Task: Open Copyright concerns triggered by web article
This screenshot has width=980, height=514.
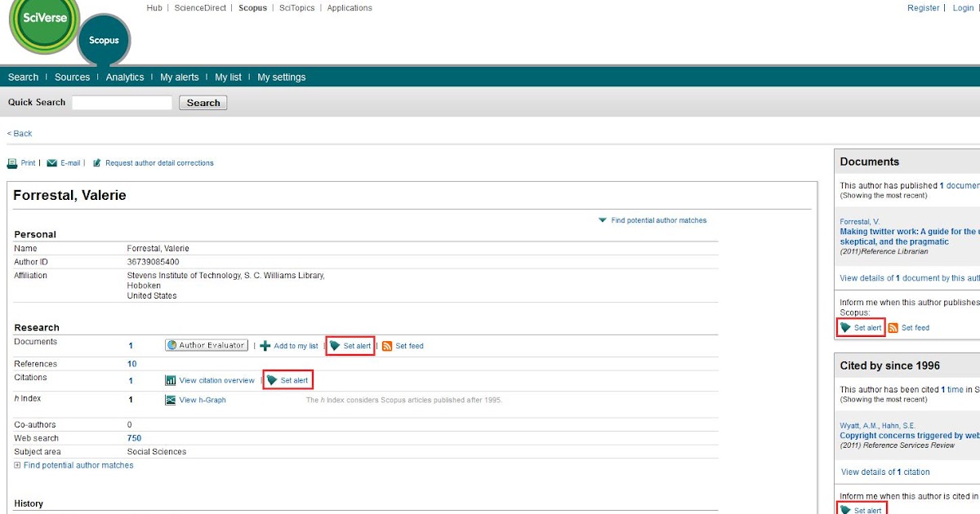Action: [x=910, y=436]
